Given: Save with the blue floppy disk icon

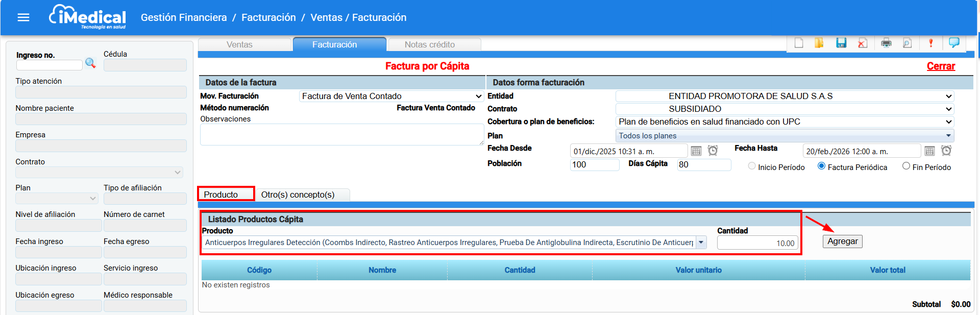Looking at the screenshot, I should point(841,43).
